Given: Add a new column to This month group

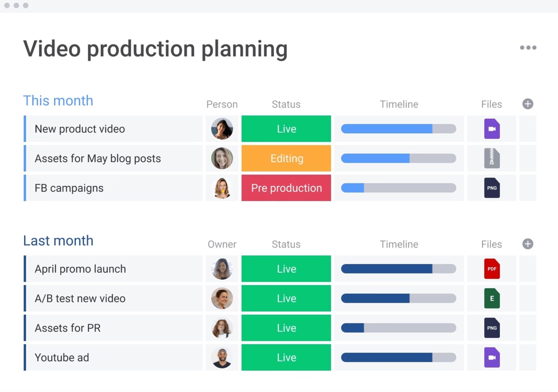Looking at the screenshot, I should click(528, 104).
